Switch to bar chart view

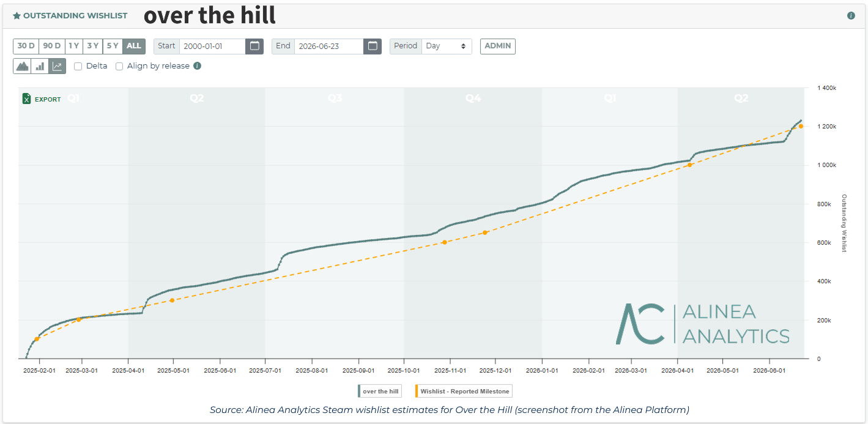click(x=40, y=66)
